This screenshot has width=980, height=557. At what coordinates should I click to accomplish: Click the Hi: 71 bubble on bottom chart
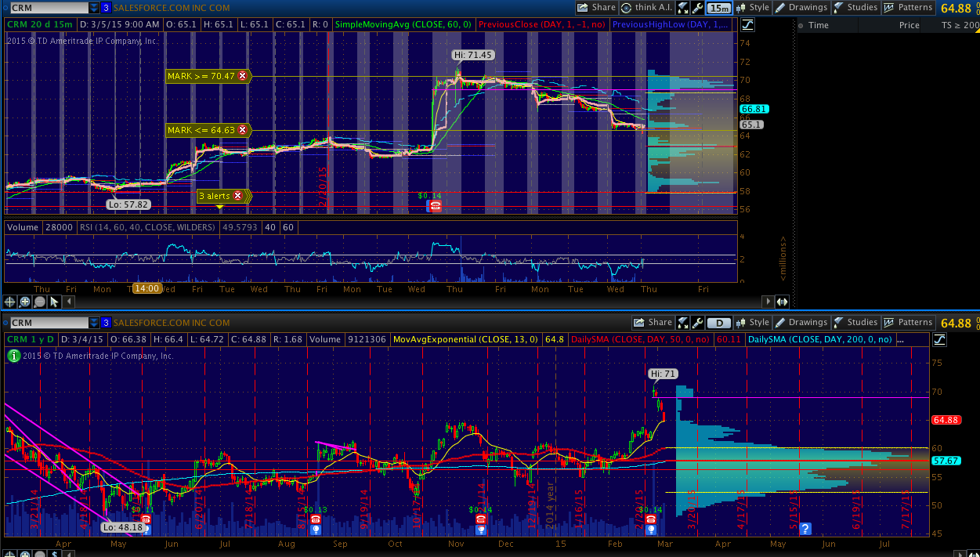click(x=663, y=374)
